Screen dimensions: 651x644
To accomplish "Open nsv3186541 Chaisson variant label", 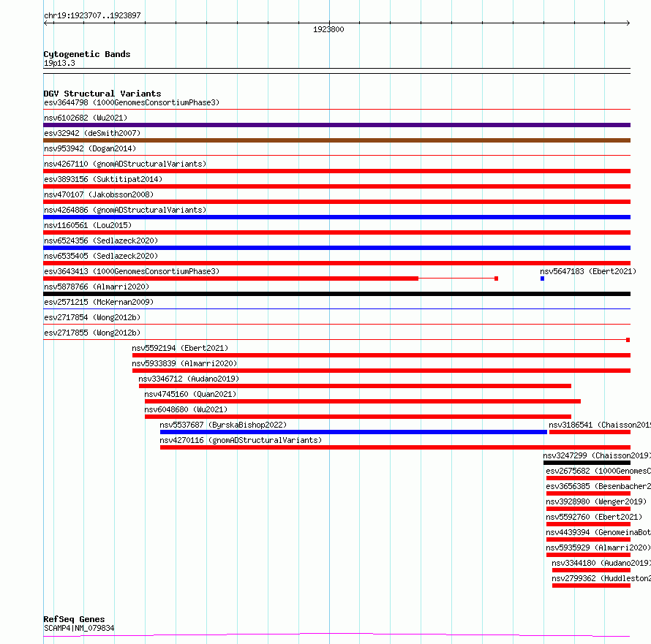I will [x=600, y=425].
